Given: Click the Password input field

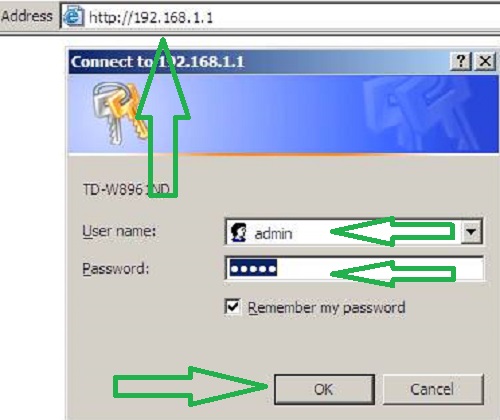Looking at the screenshot, I should pos(354,268).
